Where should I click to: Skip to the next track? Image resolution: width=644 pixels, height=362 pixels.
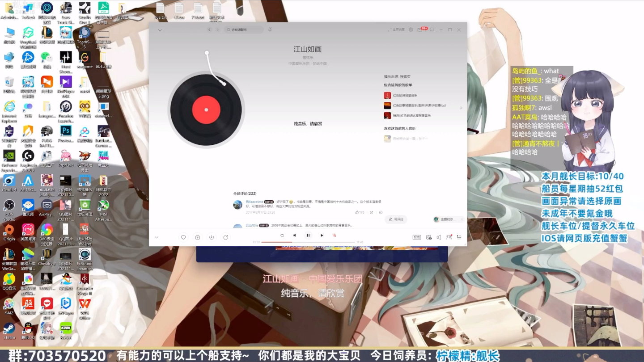[x=322, y=235]
